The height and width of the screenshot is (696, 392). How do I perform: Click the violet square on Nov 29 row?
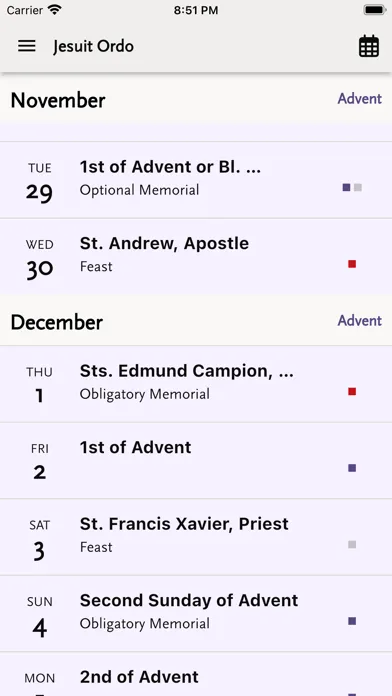point(346,187)
